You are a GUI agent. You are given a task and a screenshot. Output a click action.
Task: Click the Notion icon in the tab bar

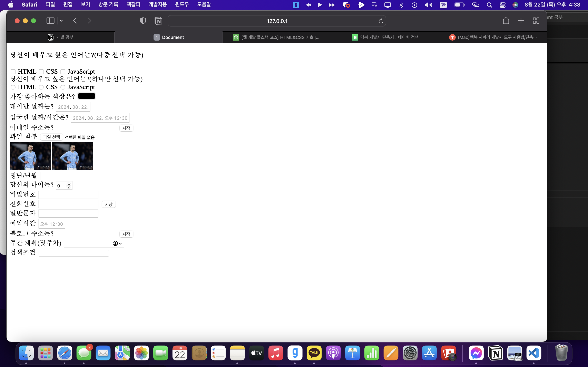pos(50,37)
